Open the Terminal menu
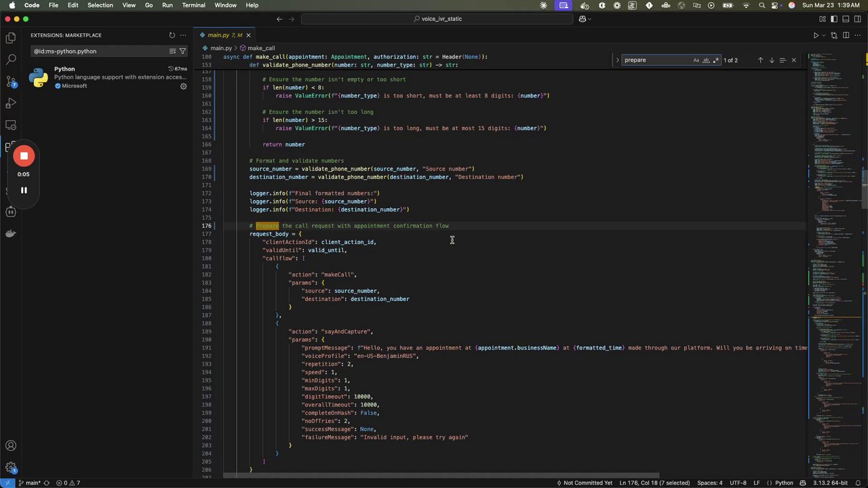The height and width of the screenshot is (488, 868). coord(193,5)
